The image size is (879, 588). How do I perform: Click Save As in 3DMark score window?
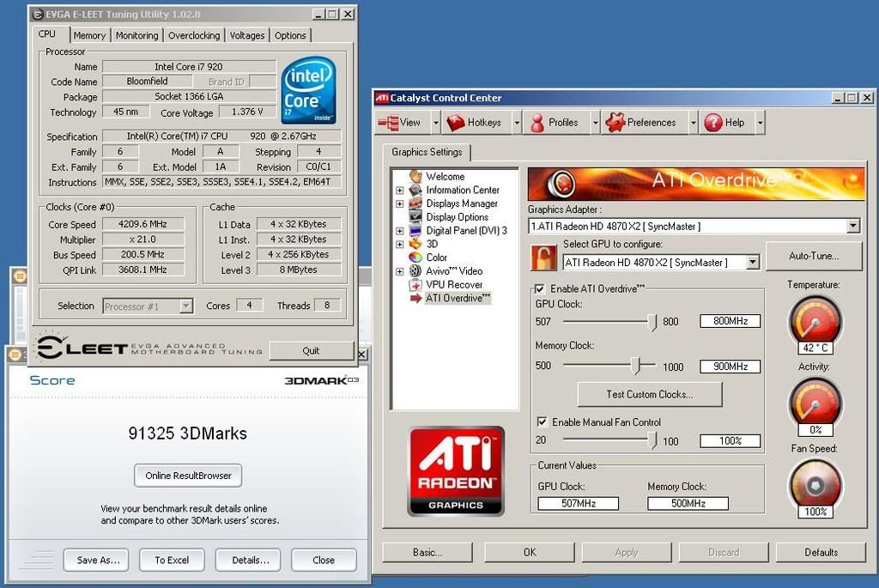point(96,560)
